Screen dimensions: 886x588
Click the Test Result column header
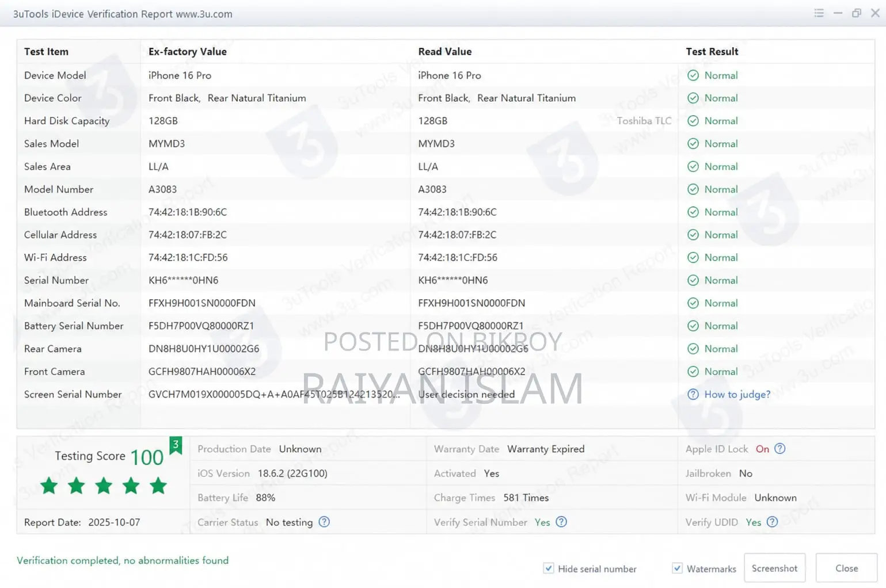tap(712, 52)
